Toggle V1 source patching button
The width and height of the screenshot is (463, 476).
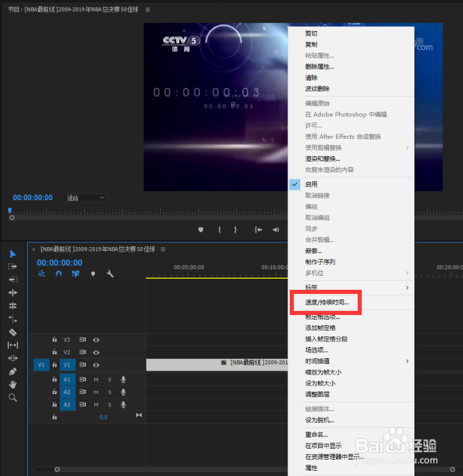[x=41, y=365]
